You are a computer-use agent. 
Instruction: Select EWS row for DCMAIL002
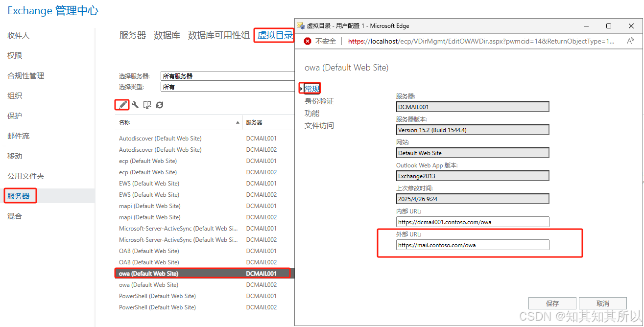[205, 195]
